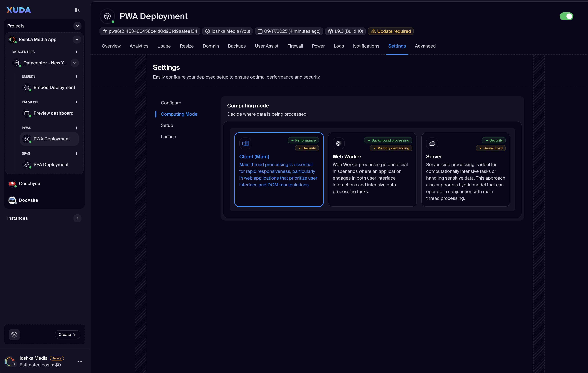Click the SPA Deployment link icon
The height and width of the screenshot is (373, 588).
[27, 165]
